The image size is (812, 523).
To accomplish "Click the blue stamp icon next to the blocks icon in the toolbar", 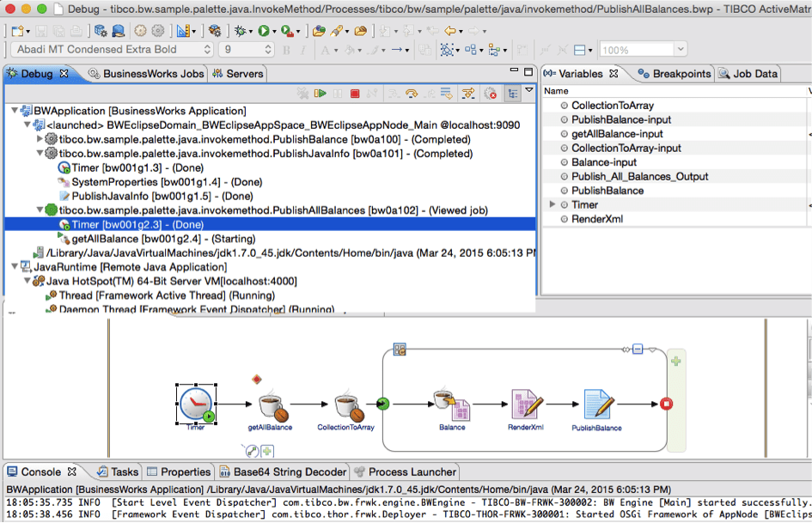I will pyautogui.click(x=118, y=31).
